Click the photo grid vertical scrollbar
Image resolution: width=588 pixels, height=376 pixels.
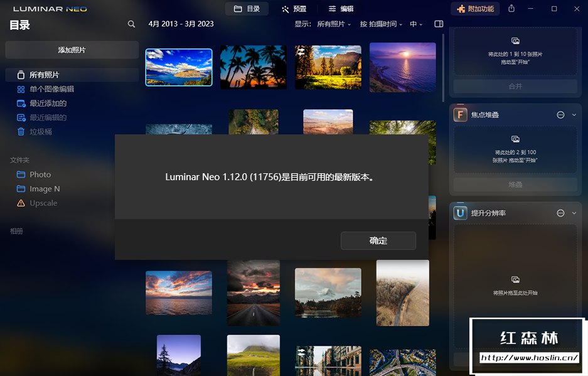coord(443,68)
